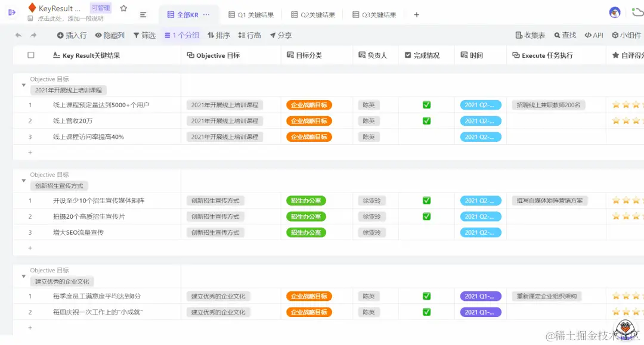Click 企业战略目标 tag in 线上营收20万 row
Viewport: 644px width, 345px height.
(309, 121)
